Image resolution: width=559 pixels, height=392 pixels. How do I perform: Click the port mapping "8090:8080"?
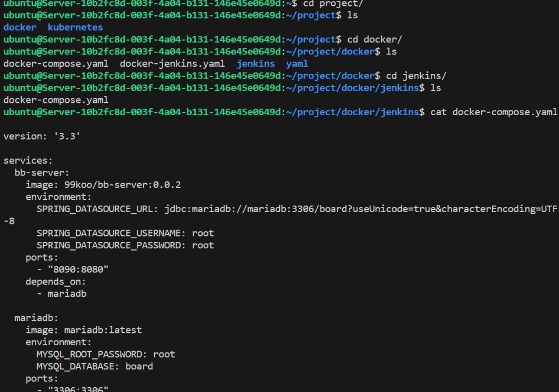pyautogui.click(x=78, y=270)
